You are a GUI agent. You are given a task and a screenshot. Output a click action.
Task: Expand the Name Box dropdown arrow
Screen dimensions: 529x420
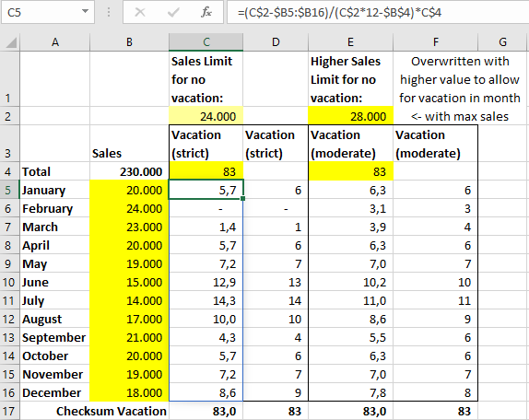85,11
